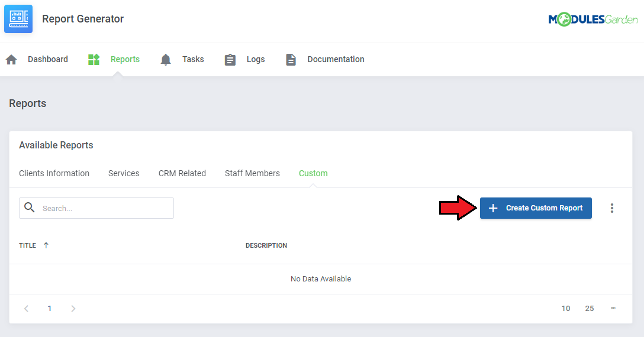
Task: Click the green Reports widgets icon
Action: click(94, 60)
